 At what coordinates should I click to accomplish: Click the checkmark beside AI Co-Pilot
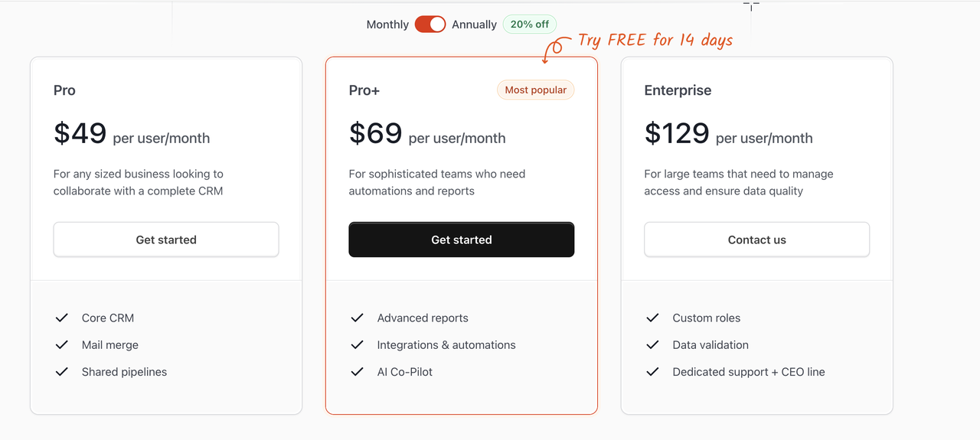click(x=357, y=372)
